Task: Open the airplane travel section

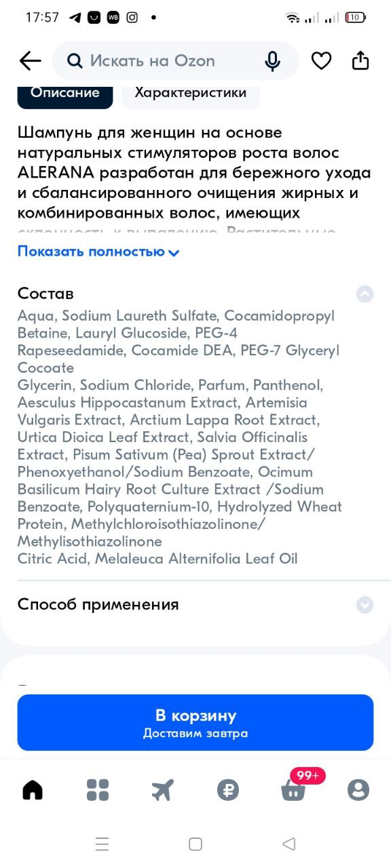Action: [x=163, y=789]
